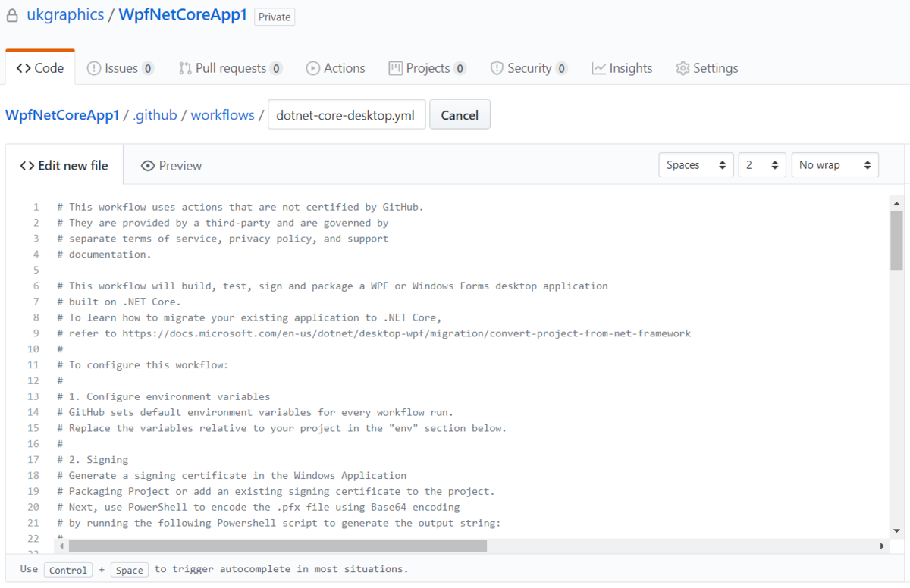Viewport: 910px width, 588px height.
Task: Click the editor horizontal scrollbar thumb
Action: coord(278,546)
